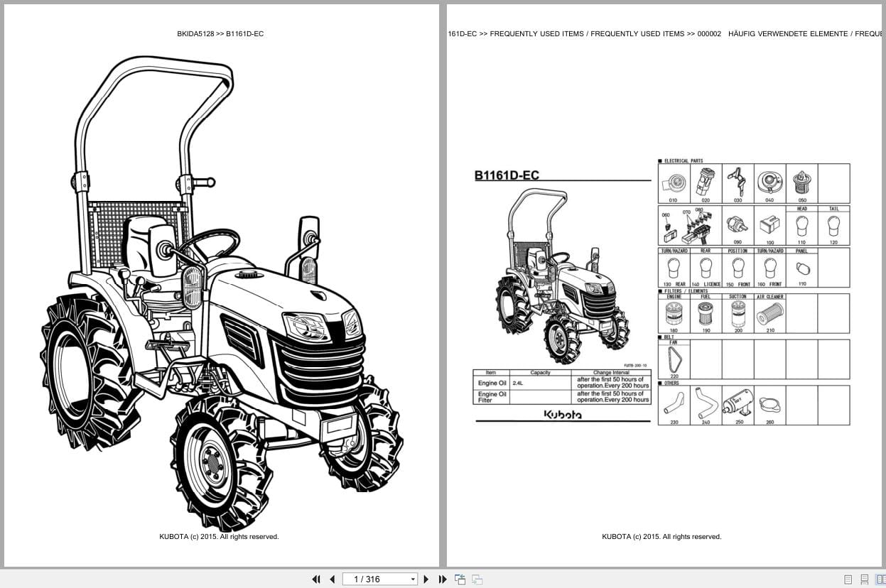Click the turn/hazard front bulb 160
The width and height of the screenshot is (886, 588).
[769, 268]
